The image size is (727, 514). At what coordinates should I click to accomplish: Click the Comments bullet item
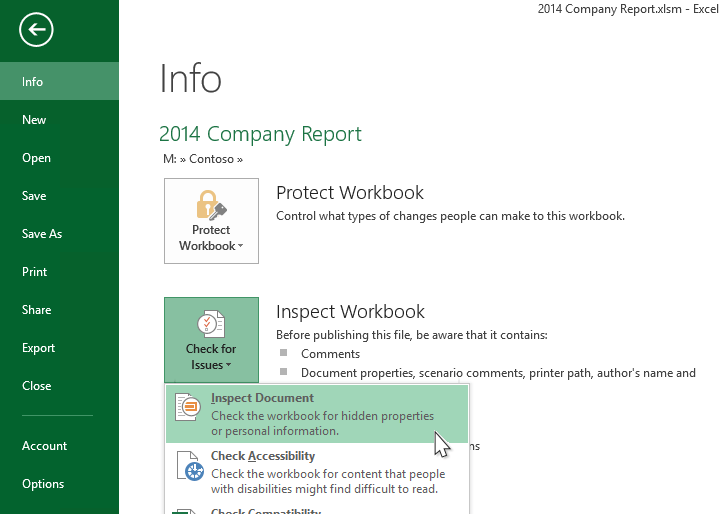coord(330,354)
